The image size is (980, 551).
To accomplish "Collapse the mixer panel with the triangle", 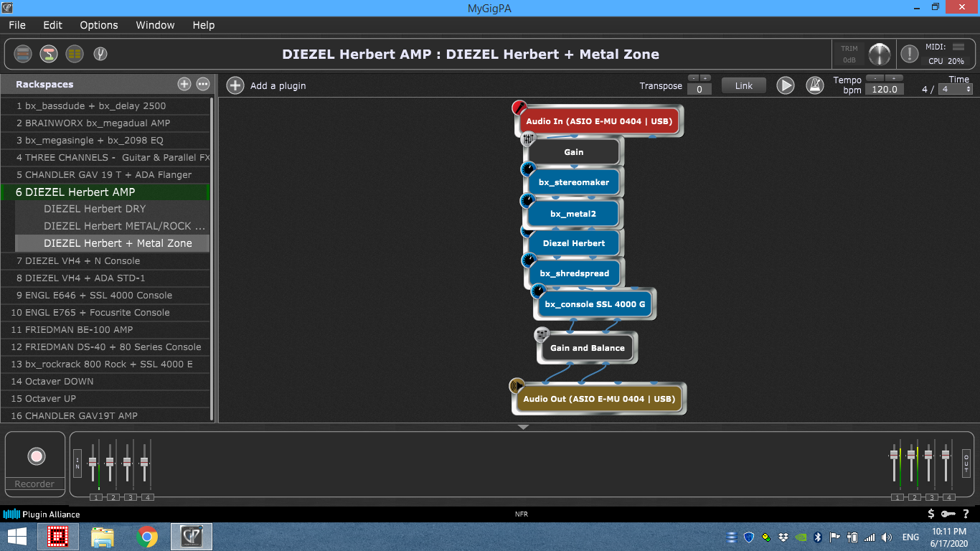I will click(x=523, y=427).
